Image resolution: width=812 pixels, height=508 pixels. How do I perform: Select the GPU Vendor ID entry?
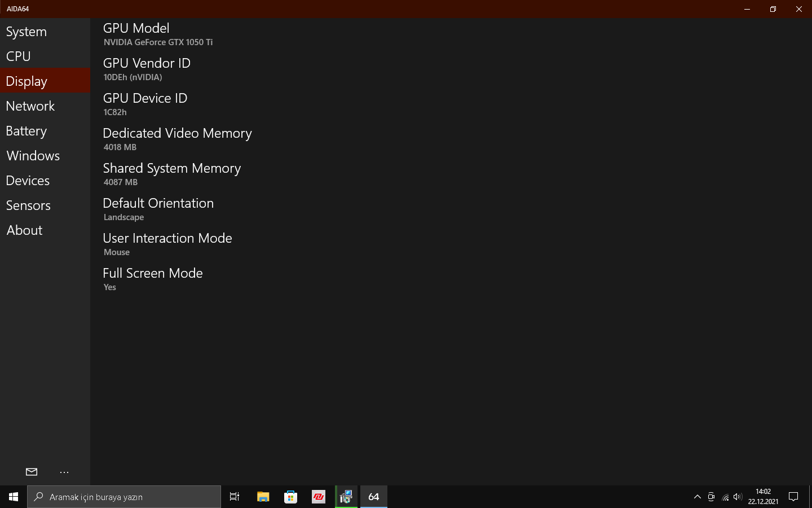(147, 63)
